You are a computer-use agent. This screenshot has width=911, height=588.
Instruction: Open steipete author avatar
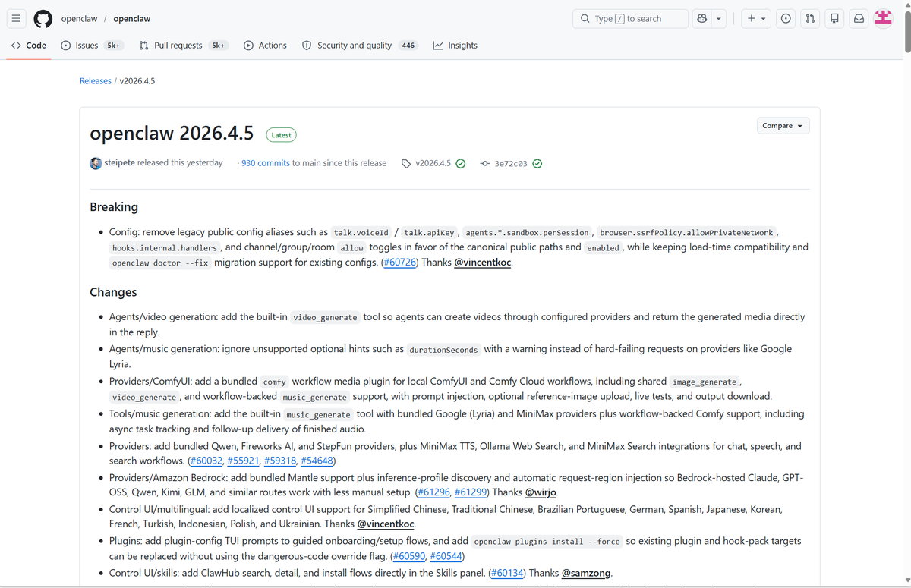tap(96, 163)
